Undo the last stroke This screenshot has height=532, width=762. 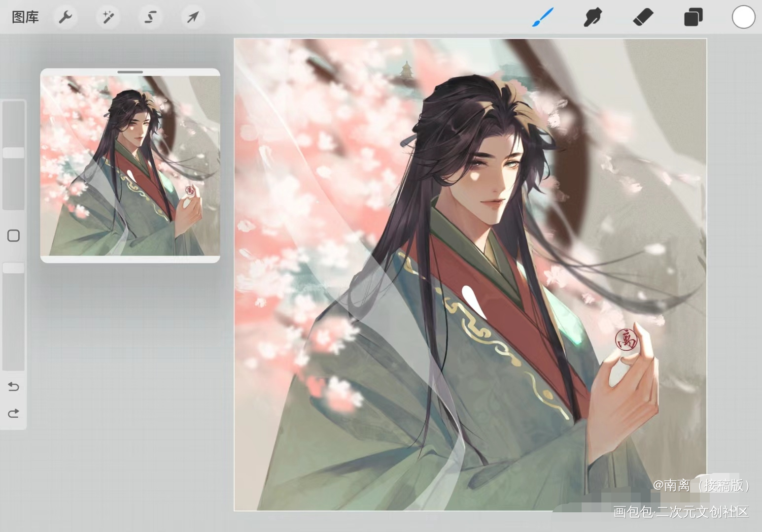[x=14, y=387]
